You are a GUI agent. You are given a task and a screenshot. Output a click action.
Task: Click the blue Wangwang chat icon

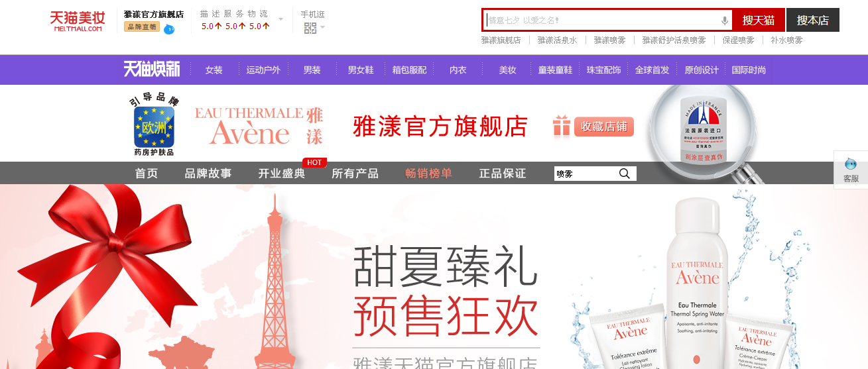tap(169, 28)
